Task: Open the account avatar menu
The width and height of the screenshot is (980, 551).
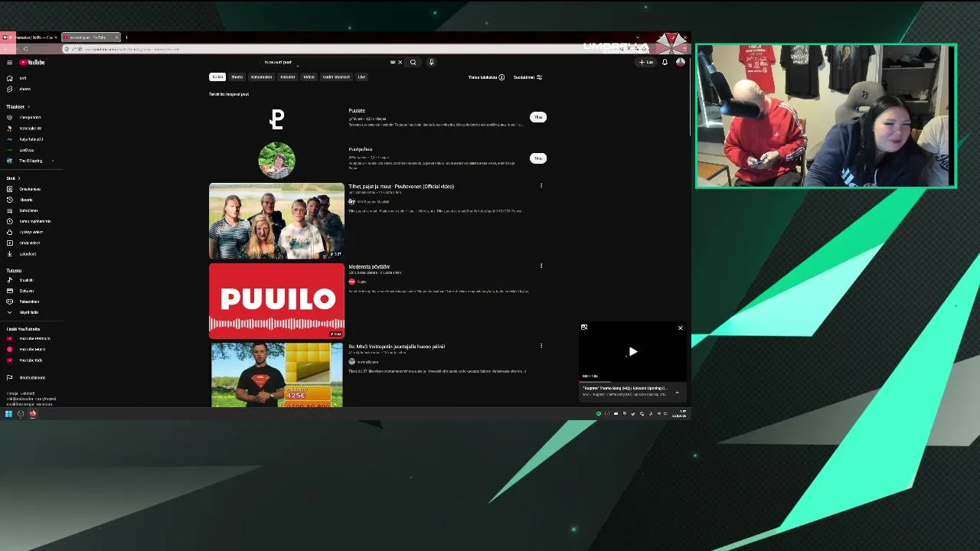Action: point(680,62)
